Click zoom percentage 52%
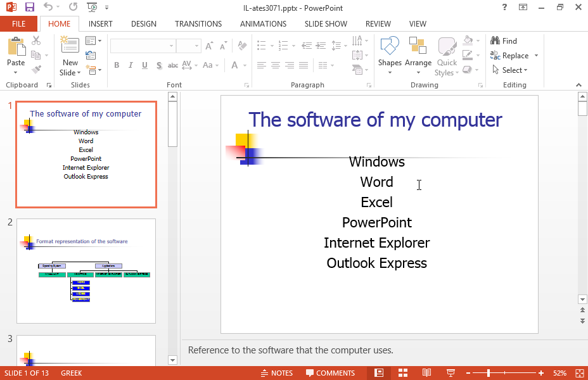This screenshot has width=588, height=380. coord(559,373)
